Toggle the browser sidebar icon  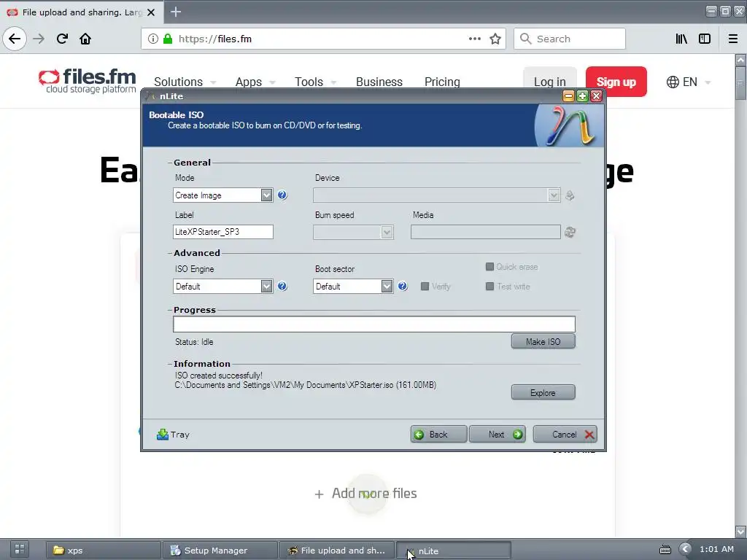pyautogui.click(x=705, y=39)
